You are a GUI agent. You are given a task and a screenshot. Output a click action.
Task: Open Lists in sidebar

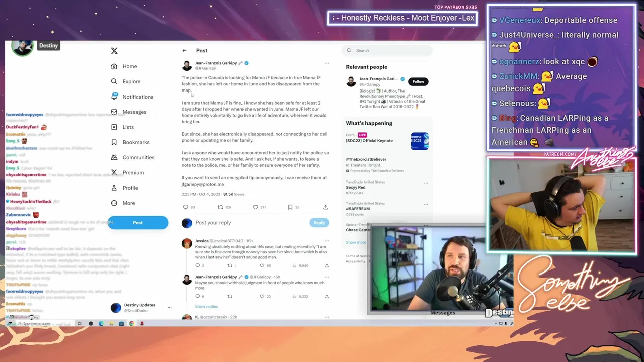coord(122,127)
